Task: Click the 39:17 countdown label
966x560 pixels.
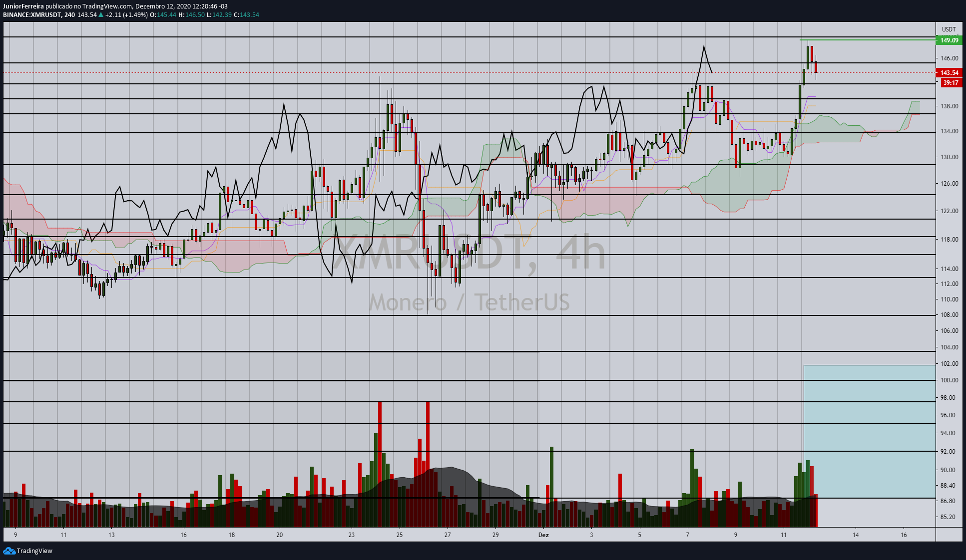Action: click(951, 83)
